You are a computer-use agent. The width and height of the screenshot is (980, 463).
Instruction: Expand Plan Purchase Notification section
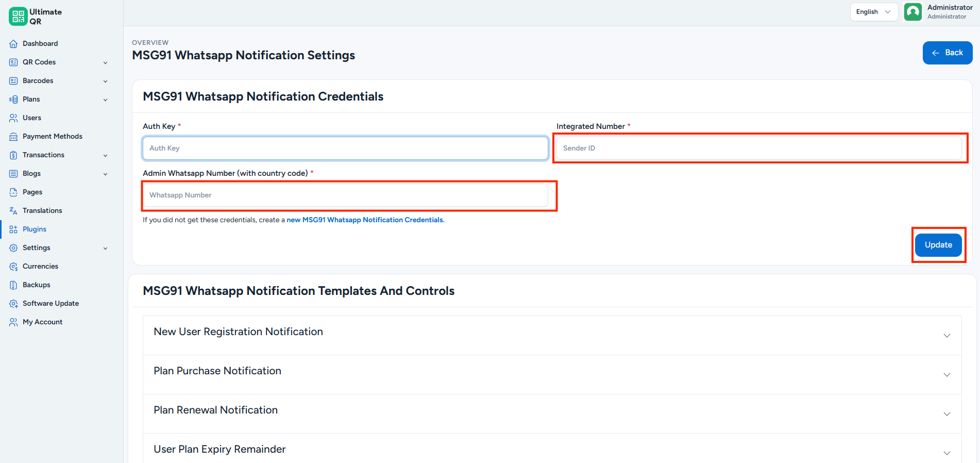(x=552, y=374)
